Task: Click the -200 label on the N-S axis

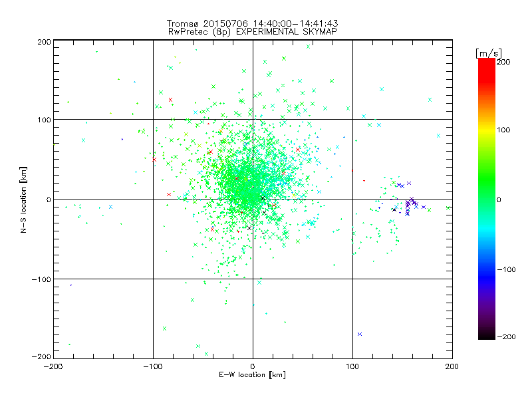Action: [41, 356]
